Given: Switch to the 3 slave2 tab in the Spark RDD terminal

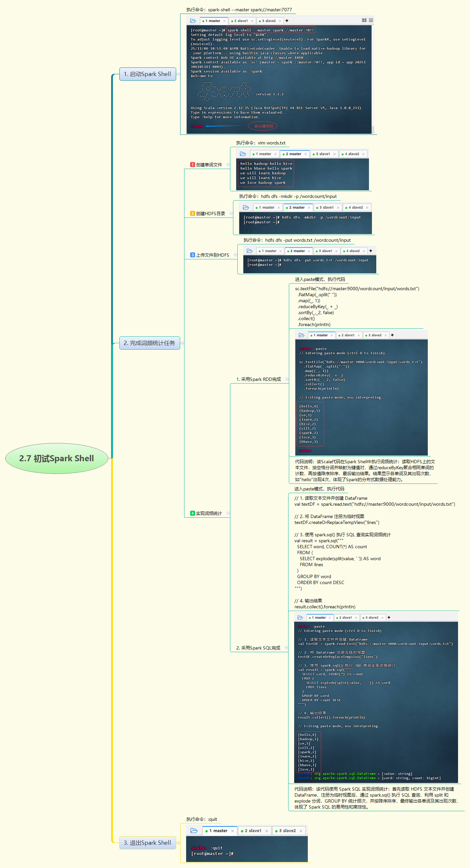Looking at the screenshot, I should pos(376,335).
